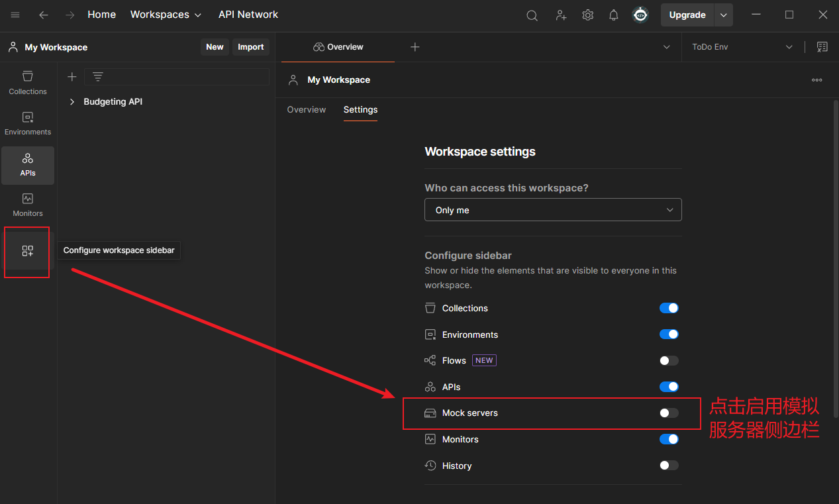Open API Network
Screen dimensions: 839x504
[x=248, y=15]
